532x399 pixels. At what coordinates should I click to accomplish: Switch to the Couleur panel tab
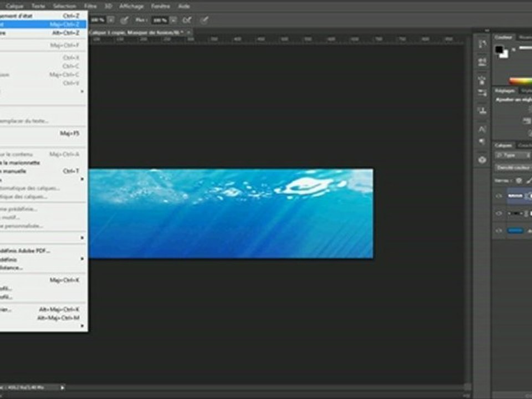[x=503, y=37]
